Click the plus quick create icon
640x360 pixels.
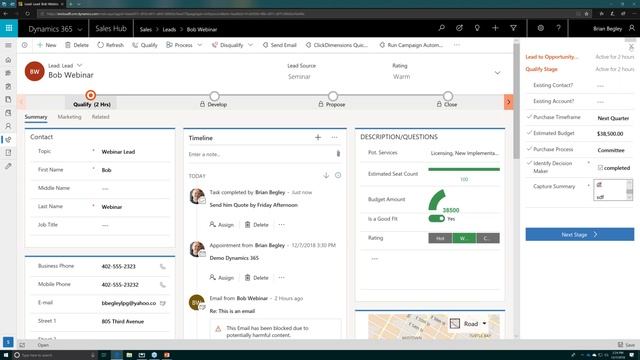(495, 28)
